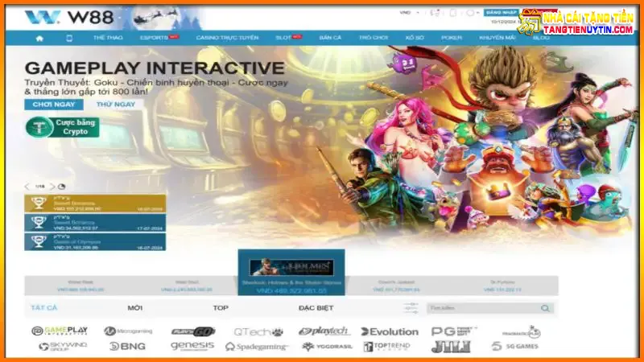Filter by Evolution provider logo

coord(390,331)
